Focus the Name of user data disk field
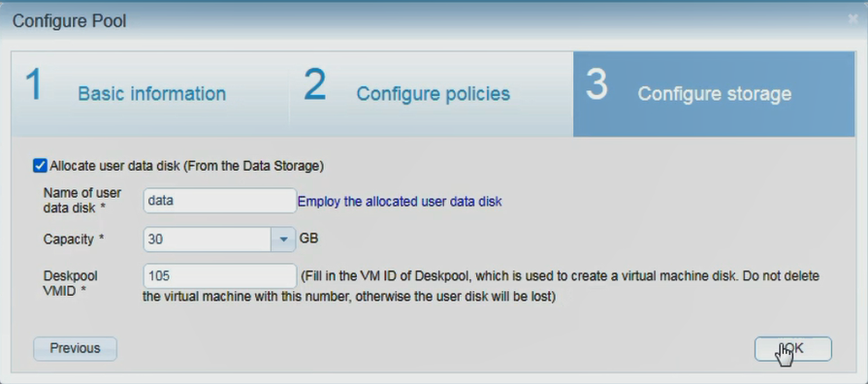Viewport: 868px width, 384px height. point(220,201)
